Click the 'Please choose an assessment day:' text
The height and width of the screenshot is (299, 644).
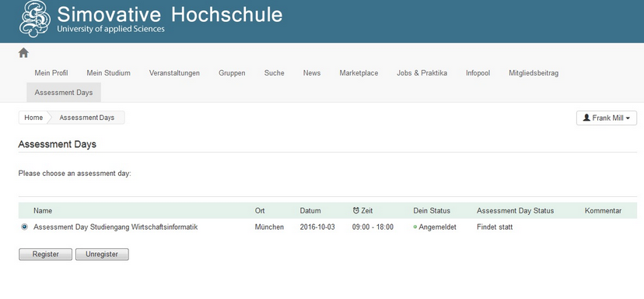[x=75, y=173]
